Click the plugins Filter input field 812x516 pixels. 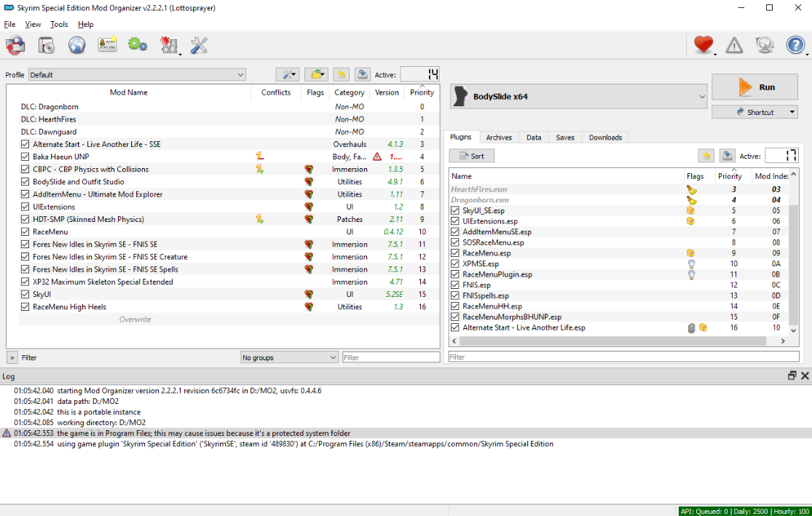[x=624, y=357]
